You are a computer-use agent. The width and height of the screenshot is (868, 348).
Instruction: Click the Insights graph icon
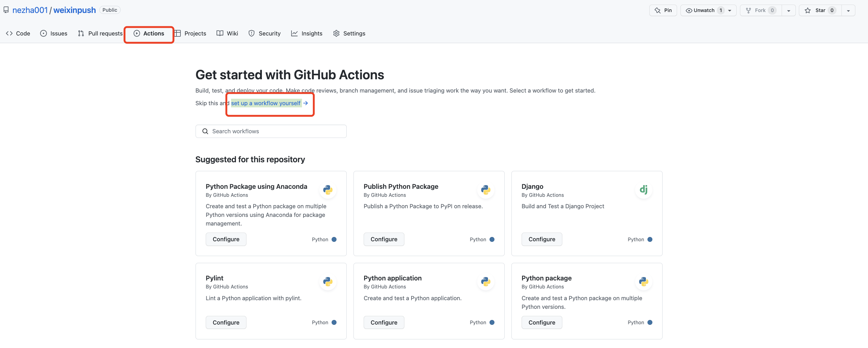coord(294,33)
